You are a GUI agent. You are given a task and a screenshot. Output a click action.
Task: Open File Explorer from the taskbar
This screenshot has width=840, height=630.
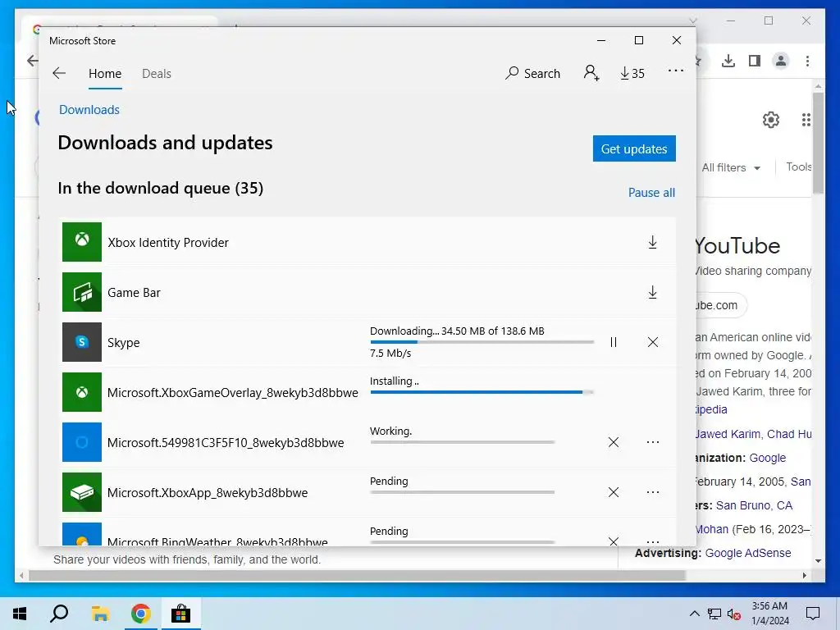tap(100, 614)
